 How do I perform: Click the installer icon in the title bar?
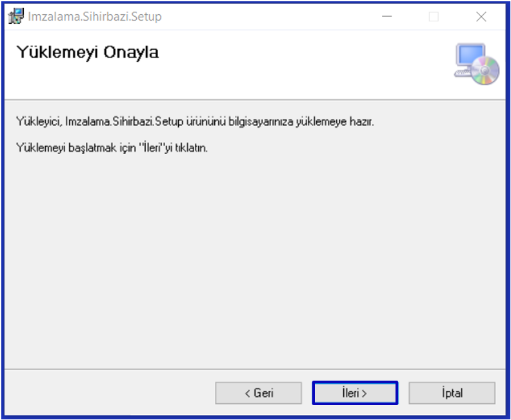tap(15, 17)
